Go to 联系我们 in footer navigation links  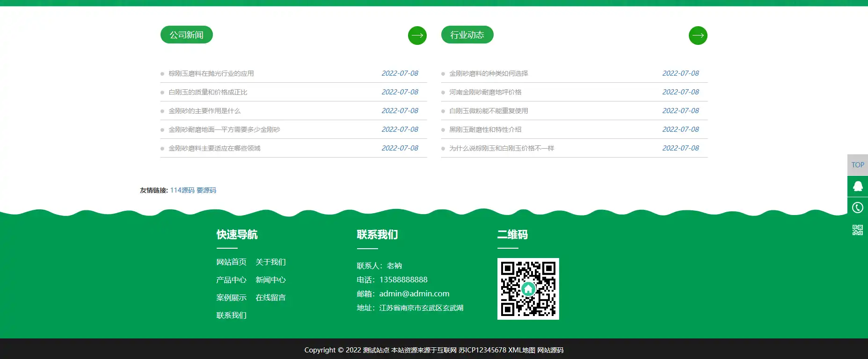pyautogui.click(x=231, y=316)
